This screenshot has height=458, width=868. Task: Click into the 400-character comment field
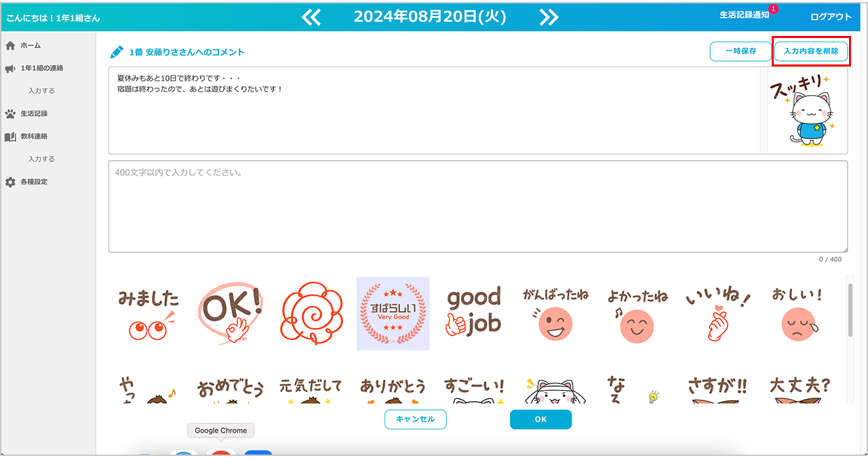point(477,207)
